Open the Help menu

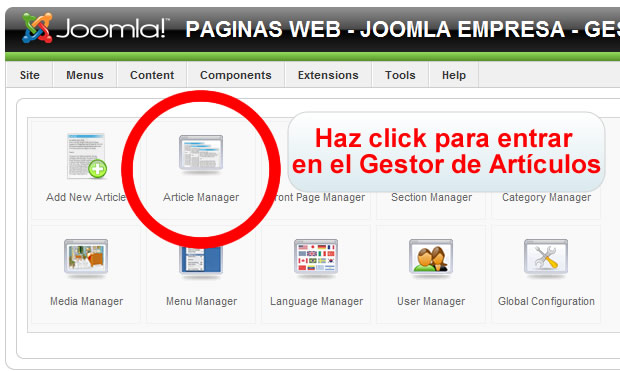(454, 75)
